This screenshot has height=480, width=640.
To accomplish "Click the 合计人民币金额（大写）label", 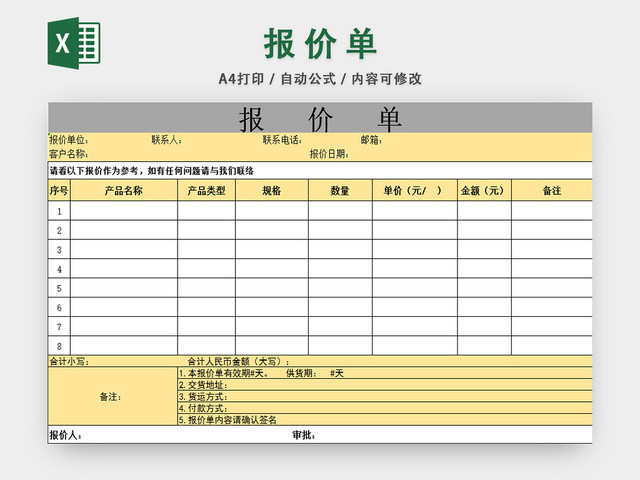I will tap(238, 362).
